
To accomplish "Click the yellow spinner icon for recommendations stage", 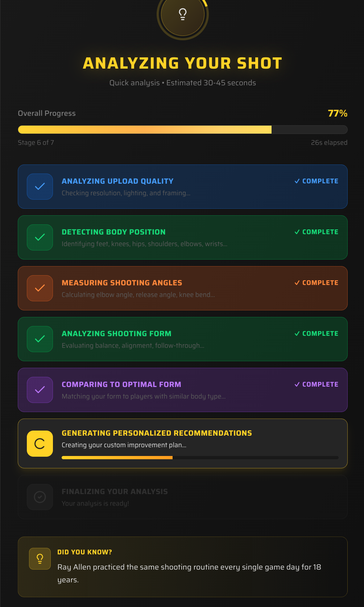I will point(40,443).
